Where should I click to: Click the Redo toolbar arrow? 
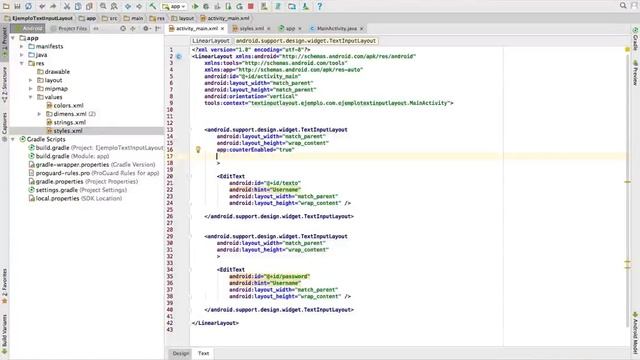click(x=53, y=6)
